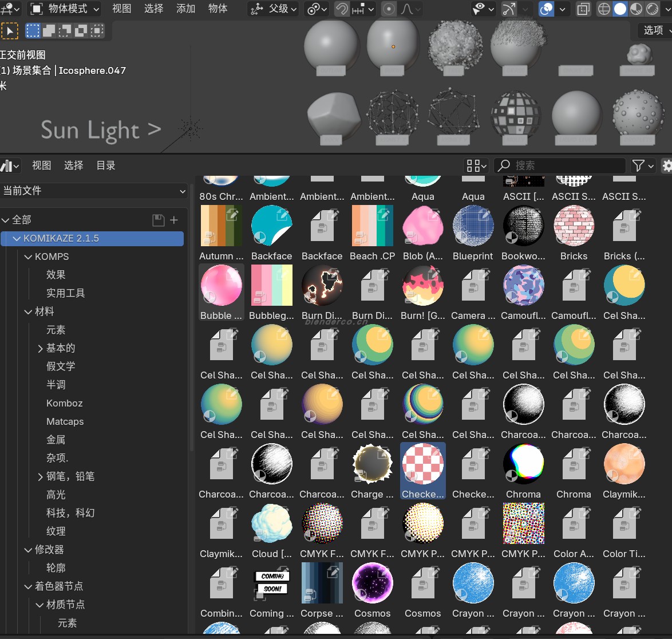Open the snap settings dropdown
672x639 pixels.
pos(363,9)
